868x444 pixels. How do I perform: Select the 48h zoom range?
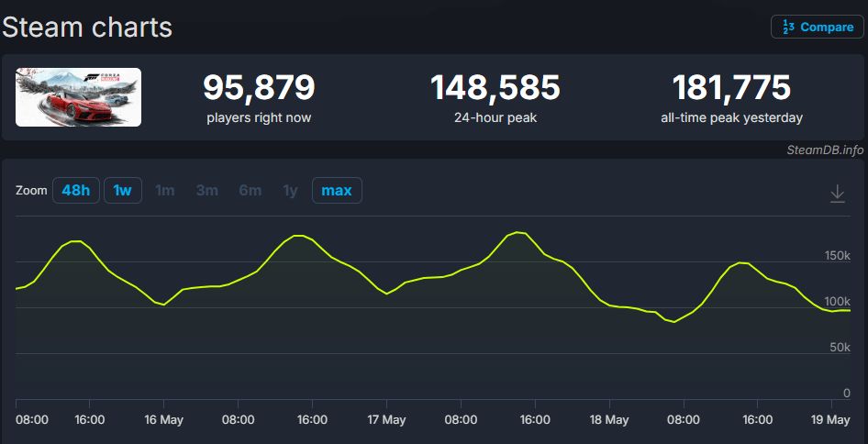pyautogui.click(x=76, y=191)
